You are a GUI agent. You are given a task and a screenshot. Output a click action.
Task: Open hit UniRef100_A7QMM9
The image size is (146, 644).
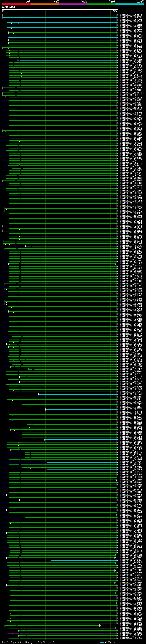coord(131,625)
